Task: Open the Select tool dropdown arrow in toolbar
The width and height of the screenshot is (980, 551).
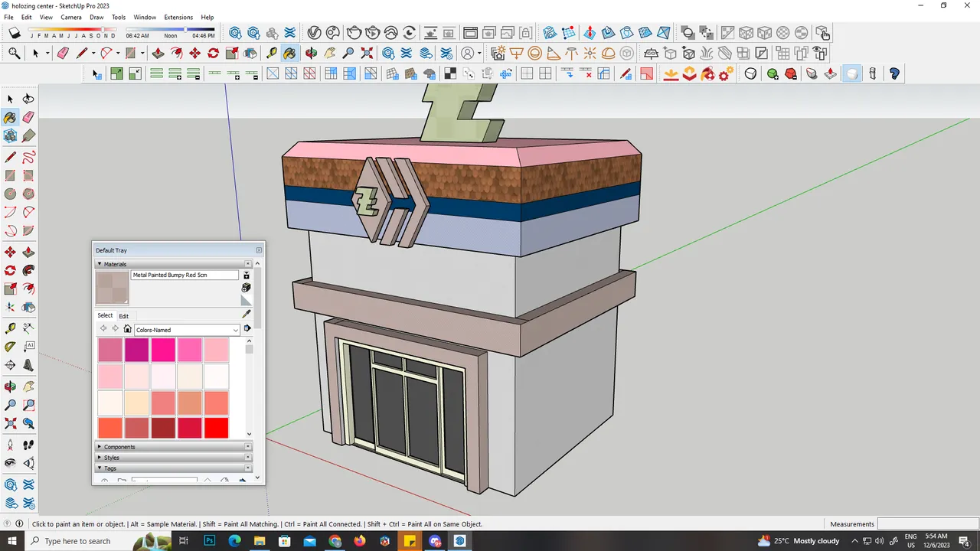Action: [47, 54]
